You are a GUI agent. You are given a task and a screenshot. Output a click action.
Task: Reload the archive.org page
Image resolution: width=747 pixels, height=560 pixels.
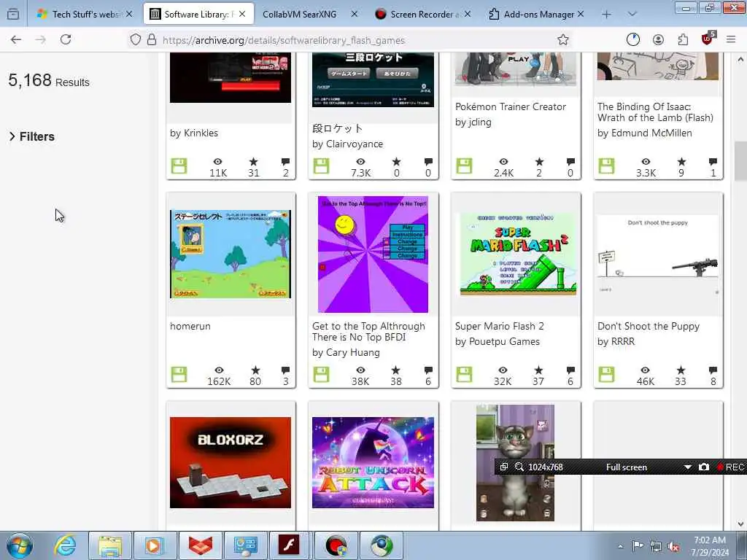click(66, 40)
